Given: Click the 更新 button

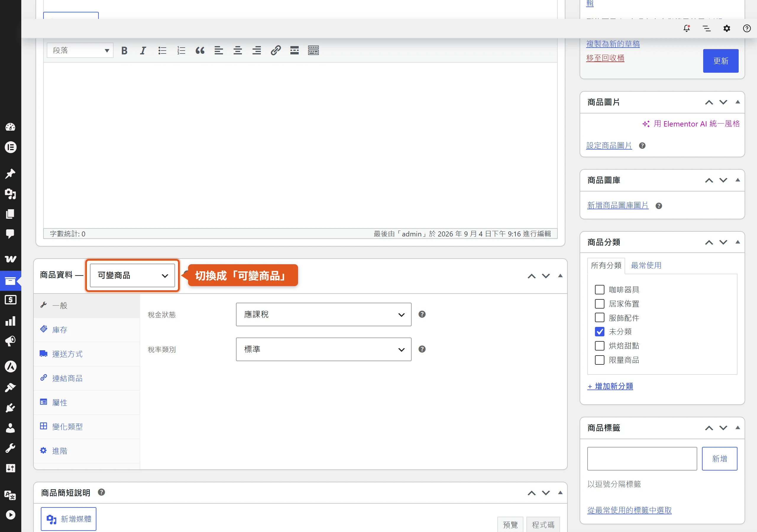Looking at the screenshot, I should click(x=720, y=61).
